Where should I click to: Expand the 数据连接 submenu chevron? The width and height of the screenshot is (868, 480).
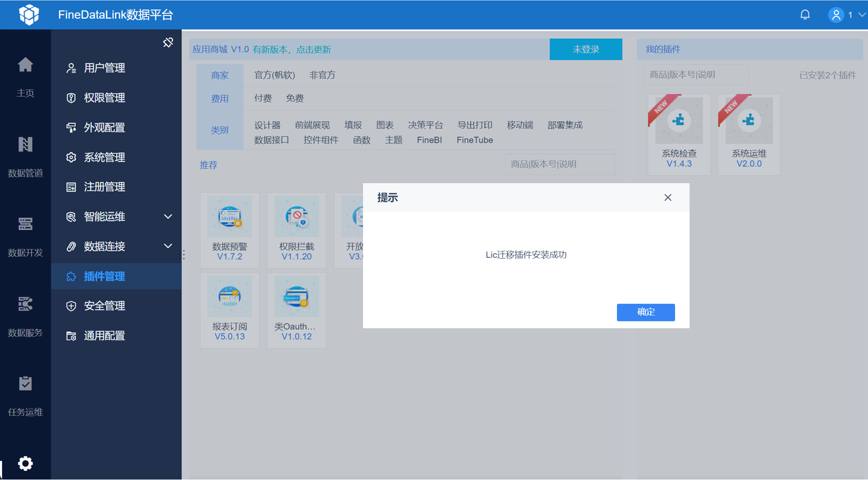168,246
